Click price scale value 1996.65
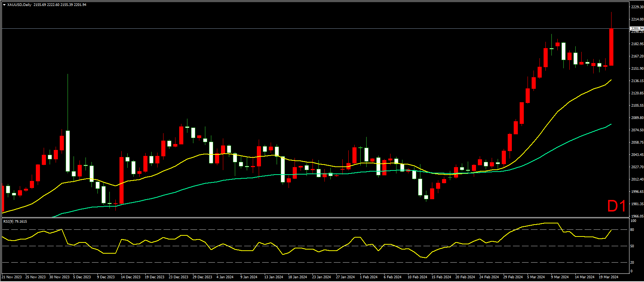The height and width of the screenshot is (282, 644). [637, 192]
